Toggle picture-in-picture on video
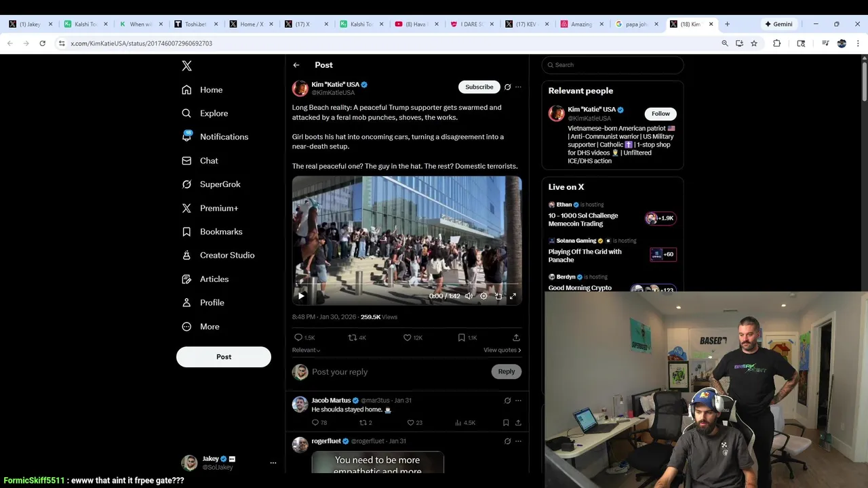The image size is (868, 488). [498, 296]
